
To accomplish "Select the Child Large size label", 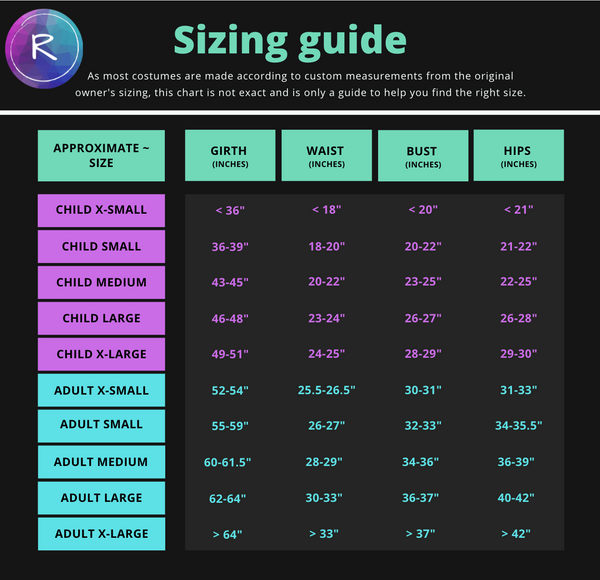I will click(x=101, y=318).
